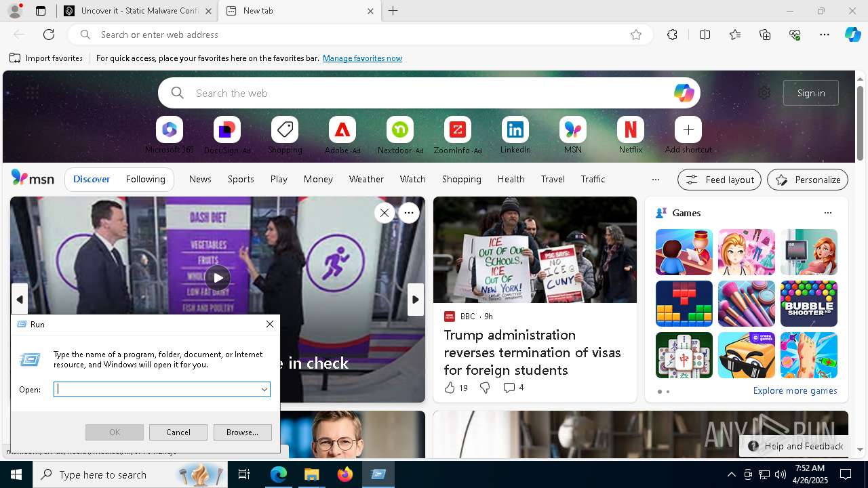Switch to the Discover feed tab

[92, 179]
